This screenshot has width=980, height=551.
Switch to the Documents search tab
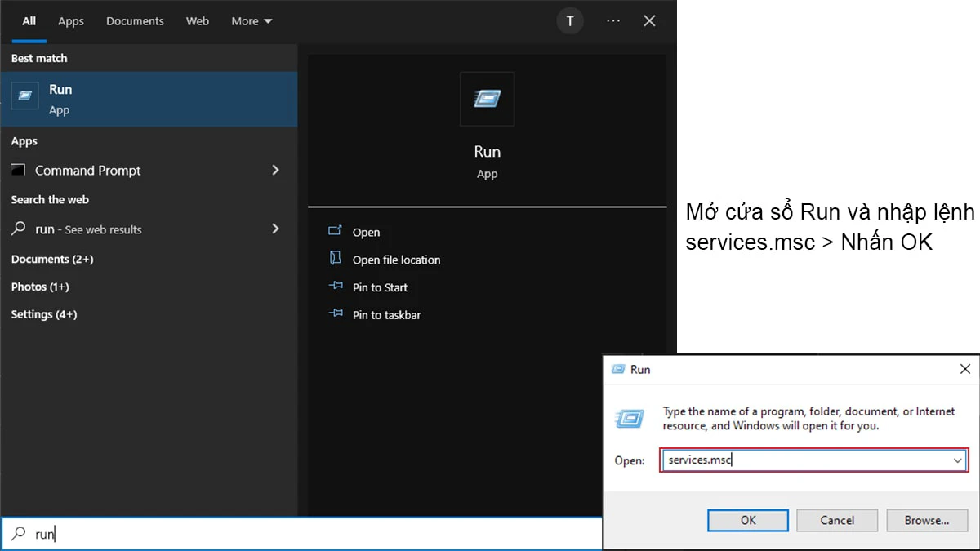pyautogui.click(x=135, y=21)
